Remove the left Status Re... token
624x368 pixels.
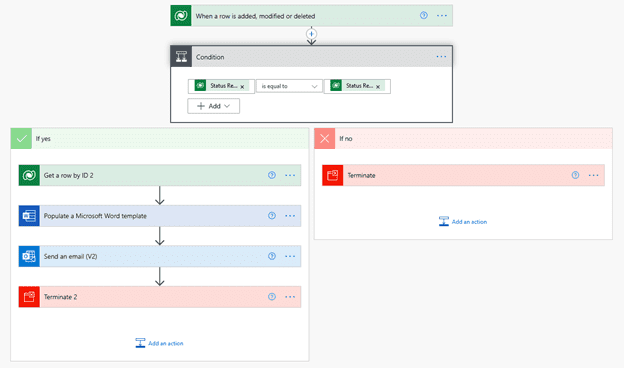(x=242, y=86)
